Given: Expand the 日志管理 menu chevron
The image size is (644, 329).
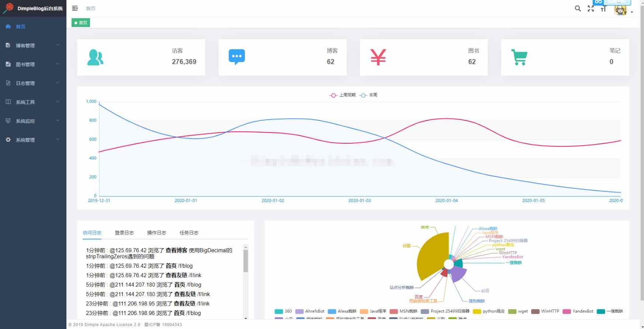Looking at the screenshot, I should tap(58, 83).
